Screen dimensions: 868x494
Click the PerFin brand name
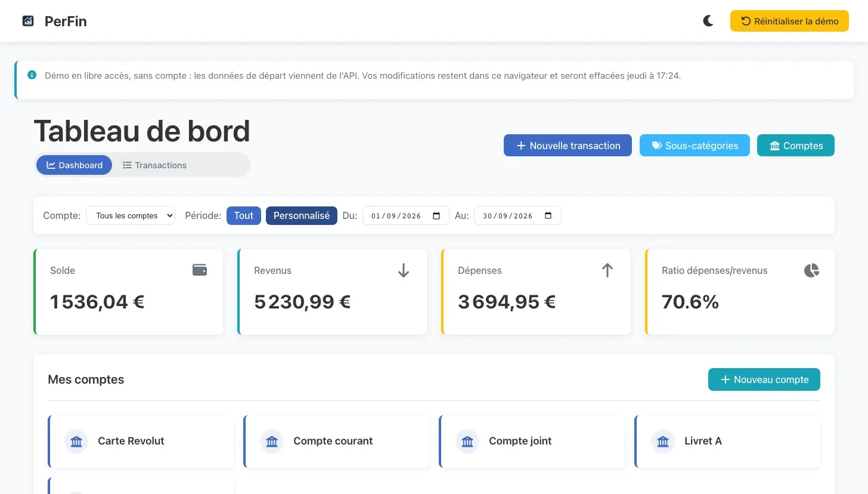(x=66, y=21)
